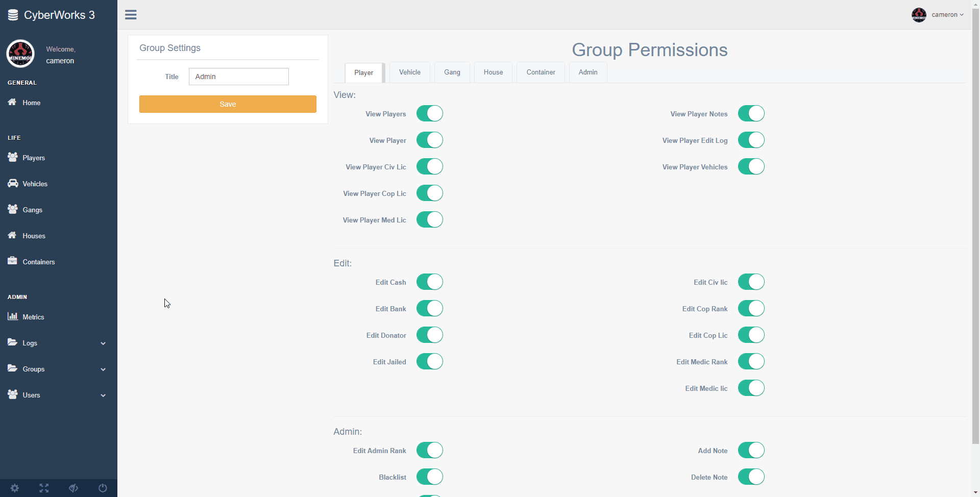The height and width of the screenshot is (497, 980).
Task: Disable the Delete Note permission
Action: coord(751,477)
